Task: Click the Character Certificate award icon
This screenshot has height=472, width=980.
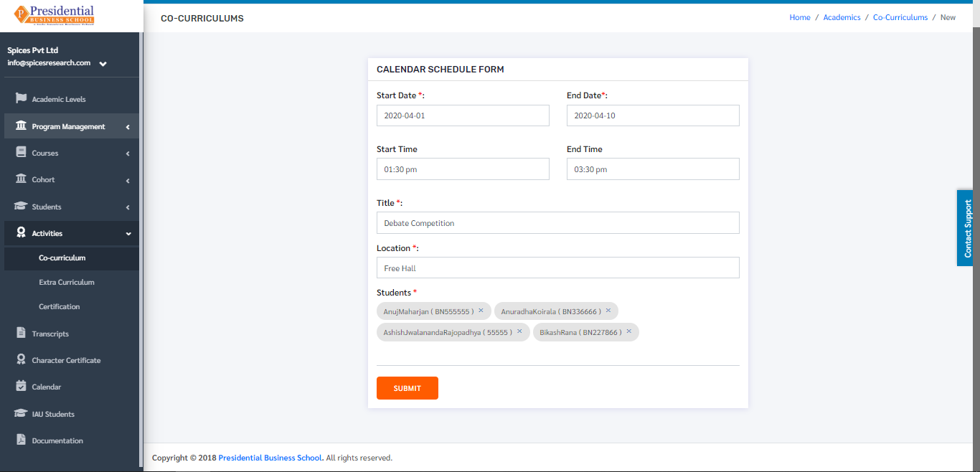Action: click(x=21, y=359)
